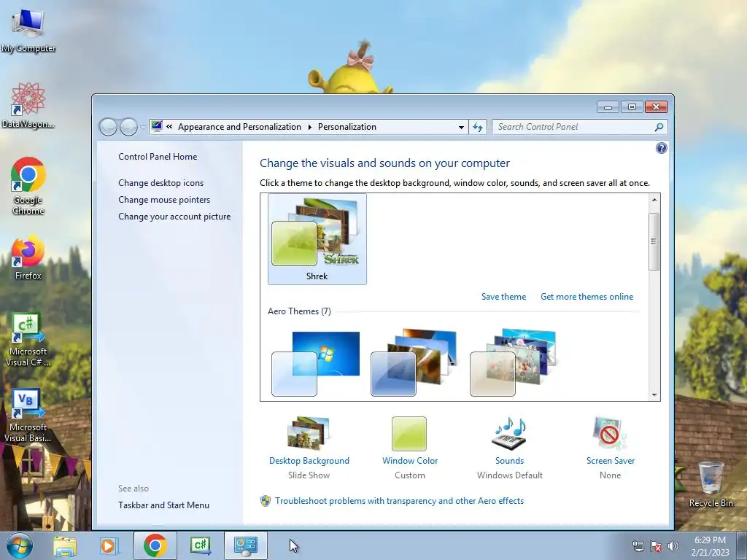Open Troubleshoot problems with transparency link
The width and height of the screenshot is (747, 560).
[399, 501]
